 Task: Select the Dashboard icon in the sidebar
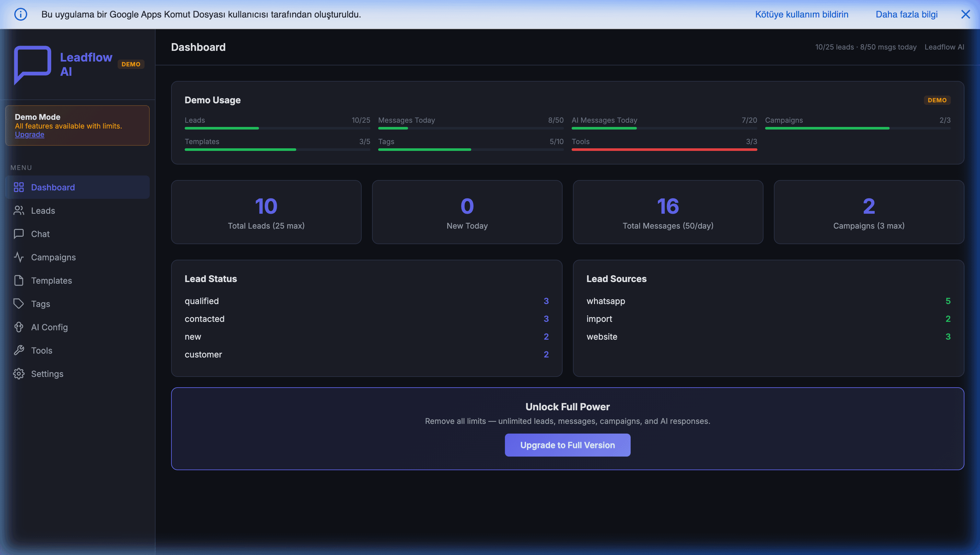(x=19, y=187)
